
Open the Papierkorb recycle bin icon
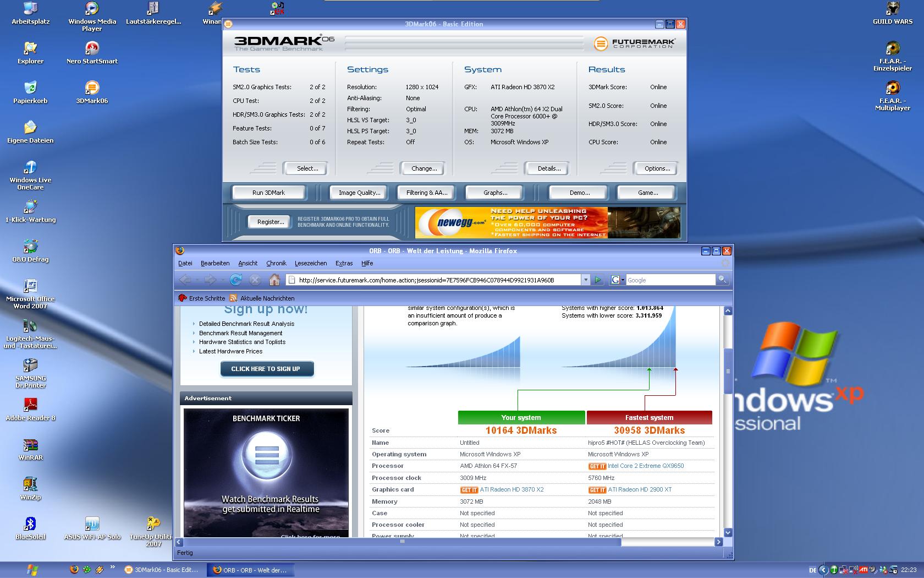31,93
